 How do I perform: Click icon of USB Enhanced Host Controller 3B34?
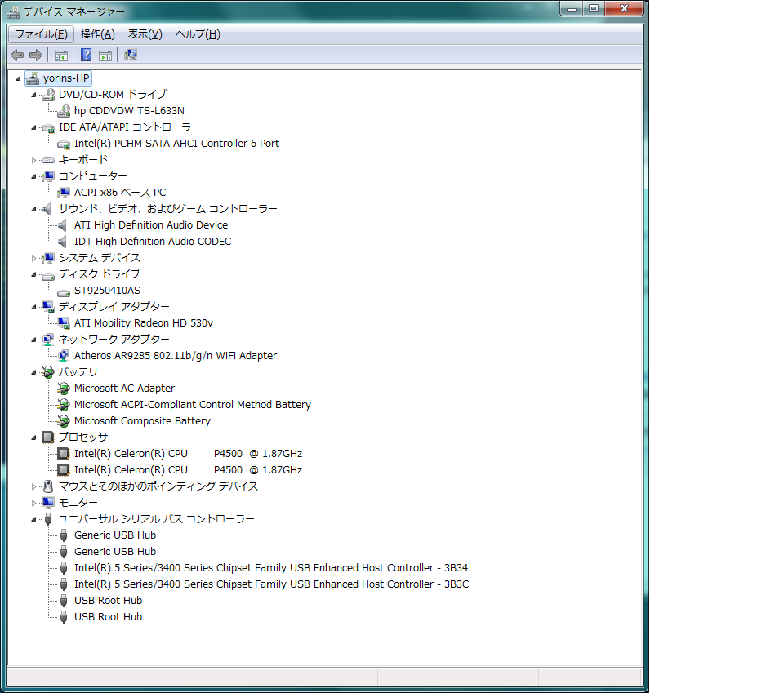[64, 568]
